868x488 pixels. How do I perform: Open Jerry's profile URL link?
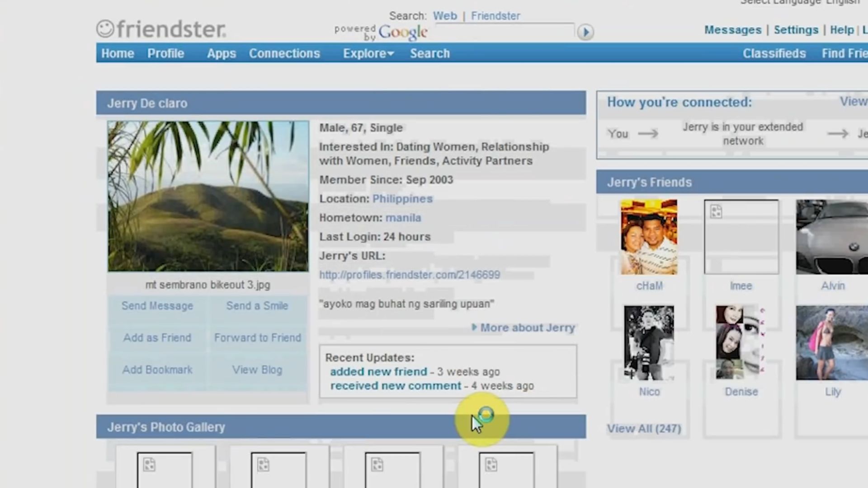(409, 275)
